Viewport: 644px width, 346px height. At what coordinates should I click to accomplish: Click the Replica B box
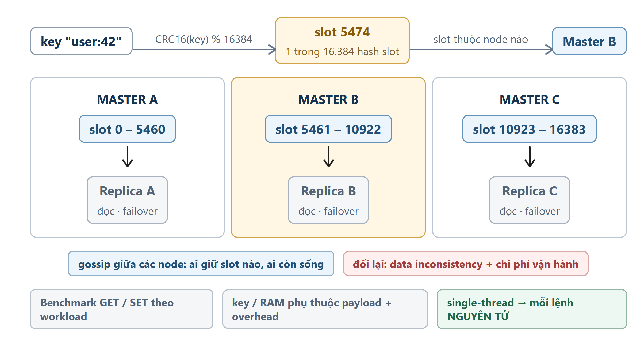pos(328,200)
